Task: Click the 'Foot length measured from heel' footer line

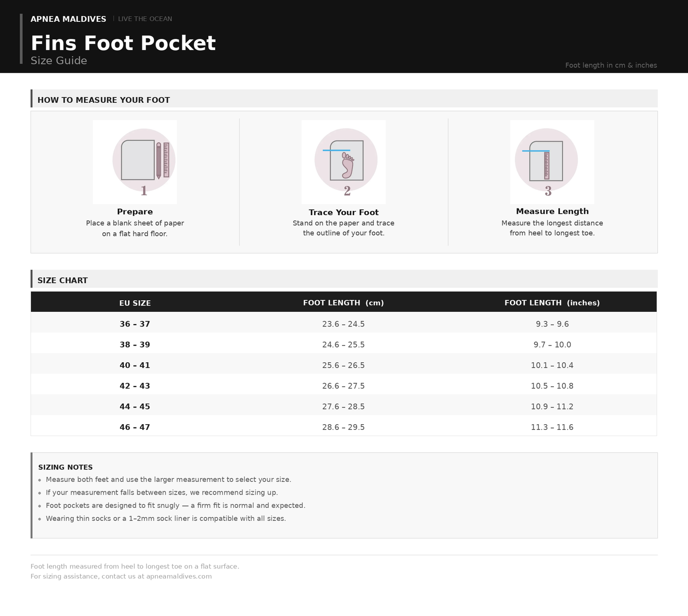Action: [x=135, y=566]
